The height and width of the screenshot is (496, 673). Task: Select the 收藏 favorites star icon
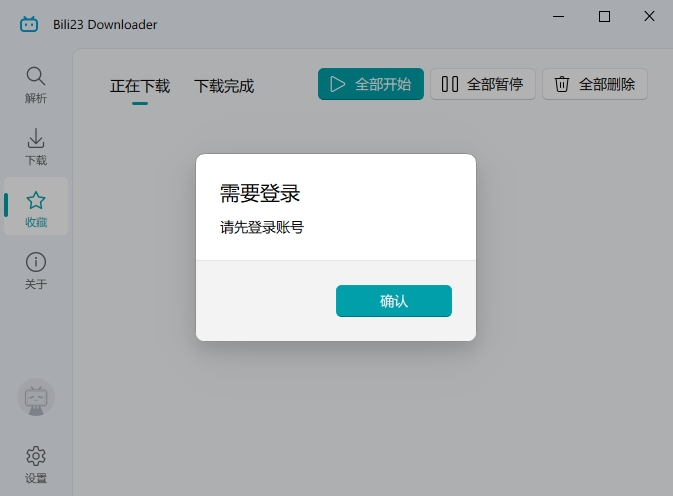click(x=36, y=201)
